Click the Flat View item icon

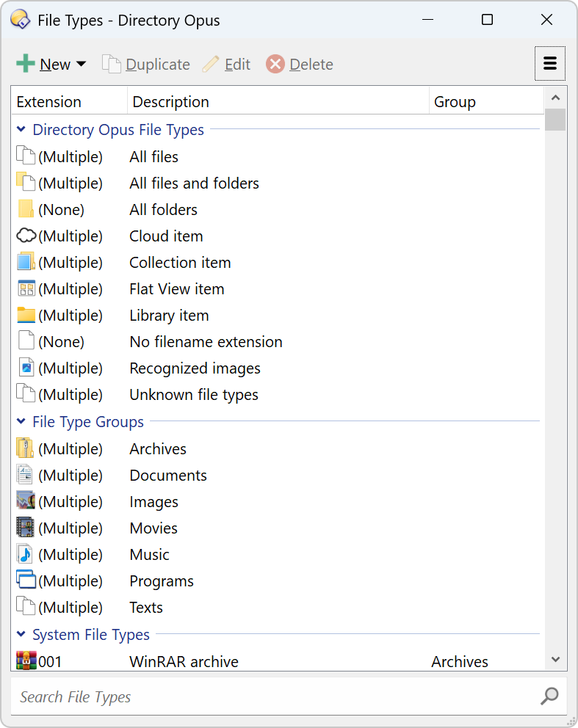(26, 289)
